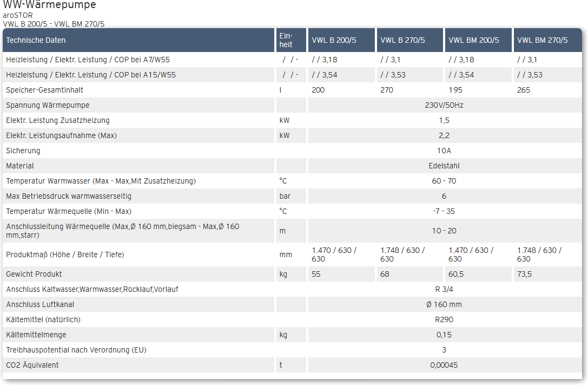588x385 pixels.
Task: Click the 'R 3/4' connection value
Action: point(444,289)
